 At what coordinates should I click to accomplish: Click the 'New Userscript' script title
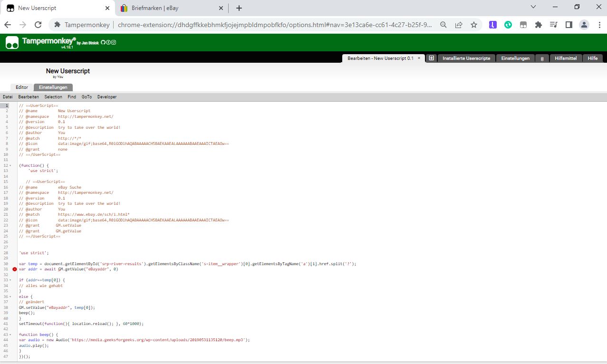click(x=68, y=71)
